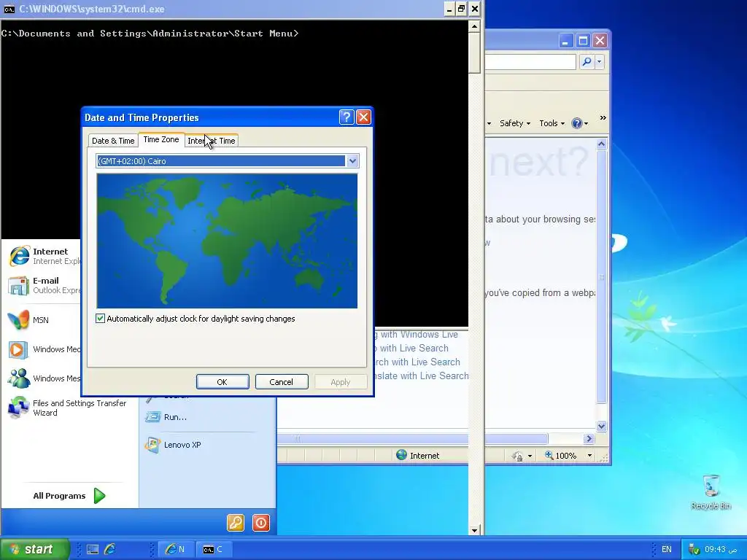The height and width of the screenshot is (560, 747).
Task: Open Outlook Express E-mail entry
Action: pos(44,285)
